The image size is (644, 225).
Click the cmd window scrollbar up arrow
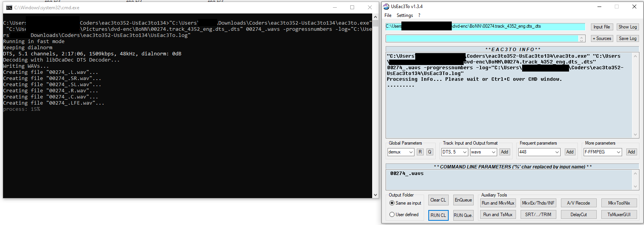pyautogui.click(x=376, y=17)
